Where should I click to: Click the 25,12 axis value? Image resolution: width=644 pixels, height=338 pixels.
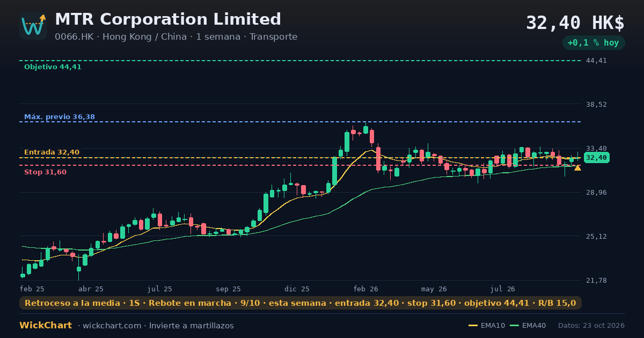click(597, 237)
